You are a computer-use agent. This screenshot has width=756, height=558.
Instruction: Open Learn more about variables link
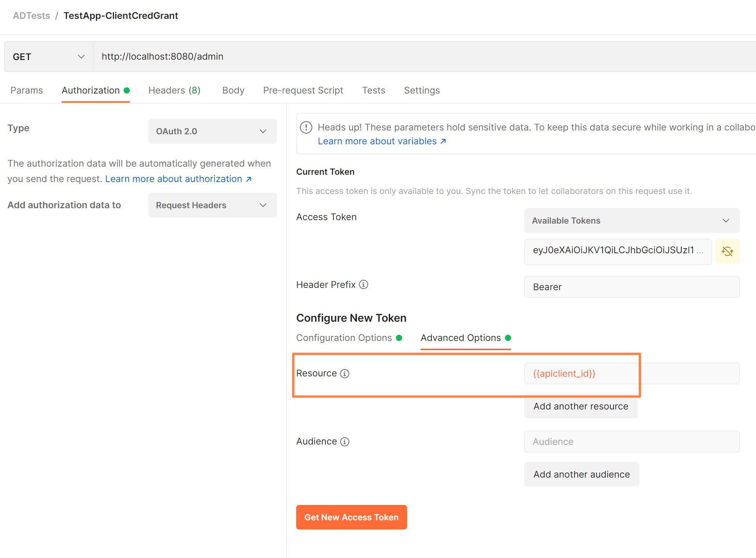pyautogui.click(x=382, y=141)
